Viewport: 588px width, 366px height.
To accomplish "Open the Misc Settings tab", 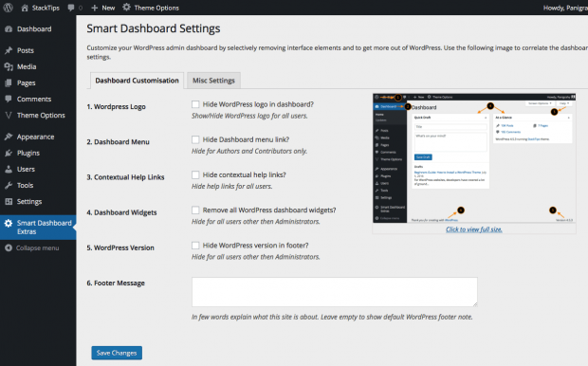I will (213, 81).
